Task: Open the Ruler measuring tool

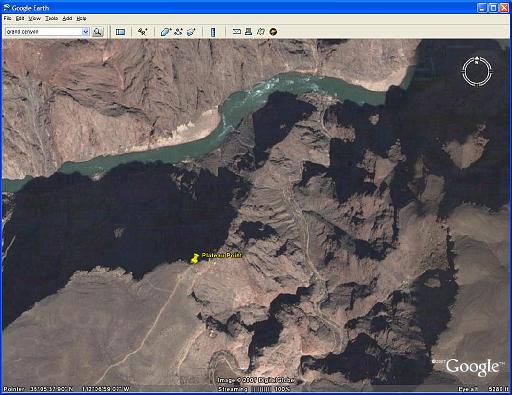Action: point(213,32)
